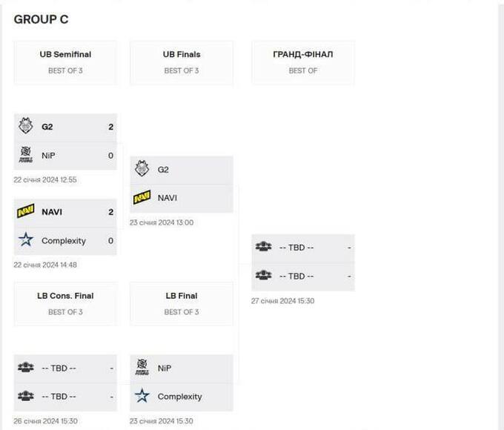Open the NAVI team name in UB Finals
This screenshot has height=430, width=504.
click(168, 198)
